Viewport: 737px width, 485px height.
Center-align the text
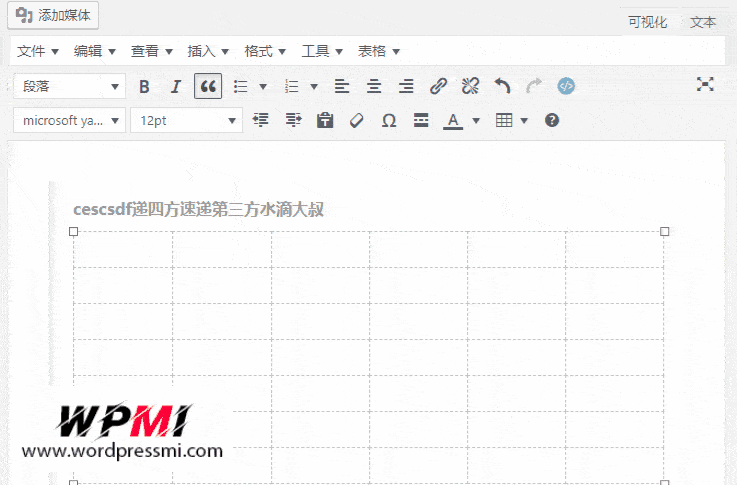click(x=374, y=87)
